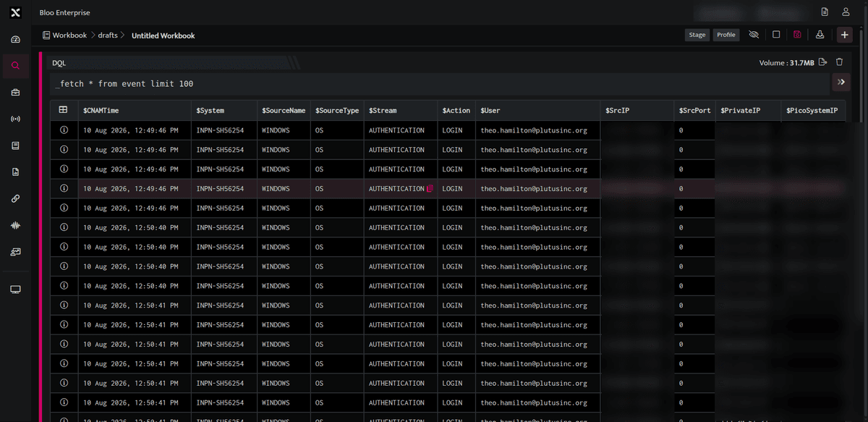The width and height of the screenshot is (868, 422).
Task: Export query results icon beside Volume
Action: pyautogui.click(x=822, y=63)
